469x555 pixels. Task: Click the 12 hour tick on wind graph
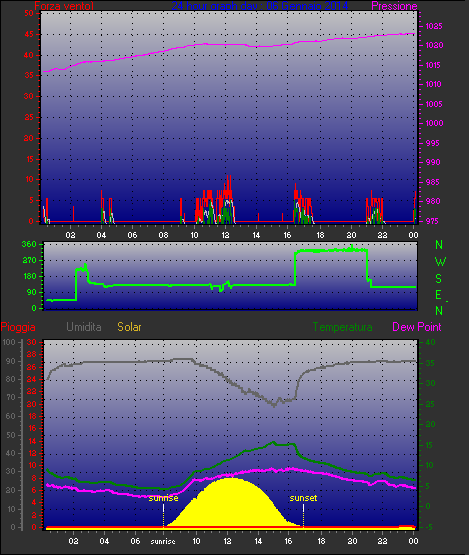pyautogui.click(x=225, y=235)
